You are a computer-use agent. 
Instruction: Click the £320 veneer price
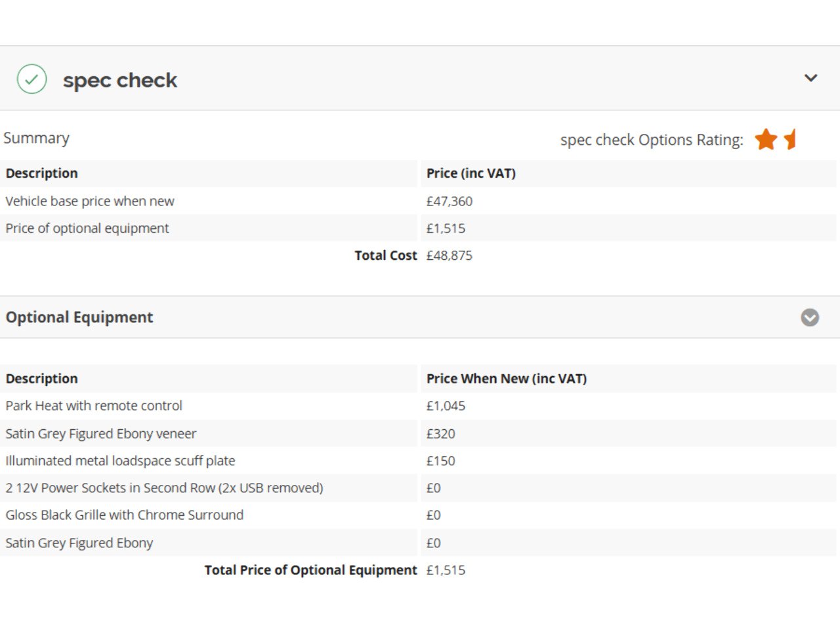(x=441, y=434)
